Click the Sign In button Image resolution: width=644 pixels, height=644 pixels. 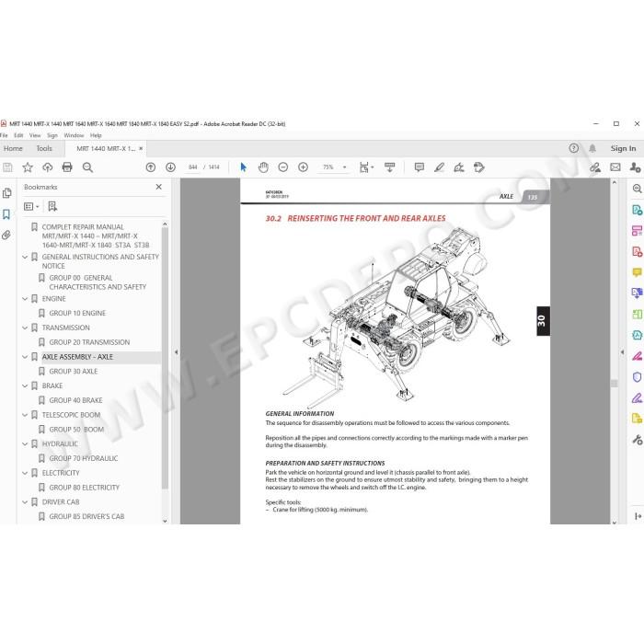(623, 148)
